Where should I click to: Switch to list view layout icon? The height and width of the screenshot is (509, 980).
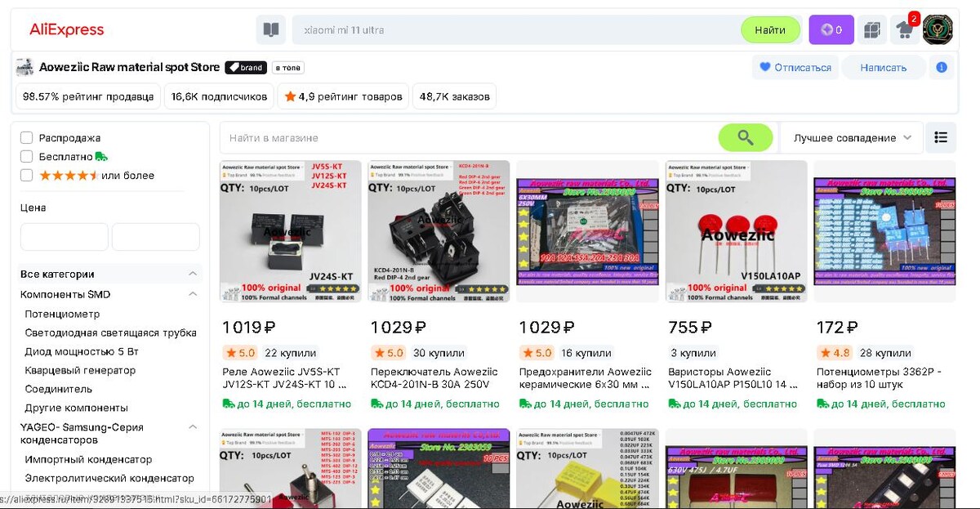point(941,137)
